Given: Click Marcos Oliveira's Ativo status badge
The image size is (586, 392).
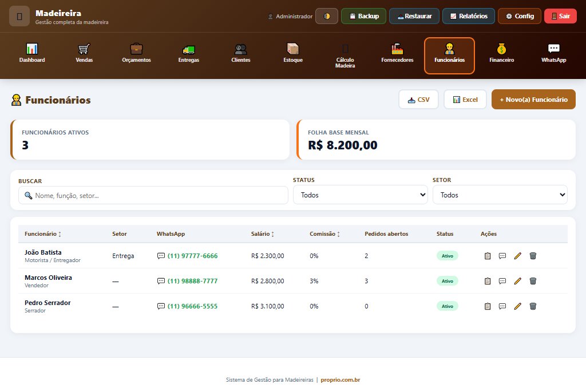Looking at the screenshot, I should click(448, 281).
